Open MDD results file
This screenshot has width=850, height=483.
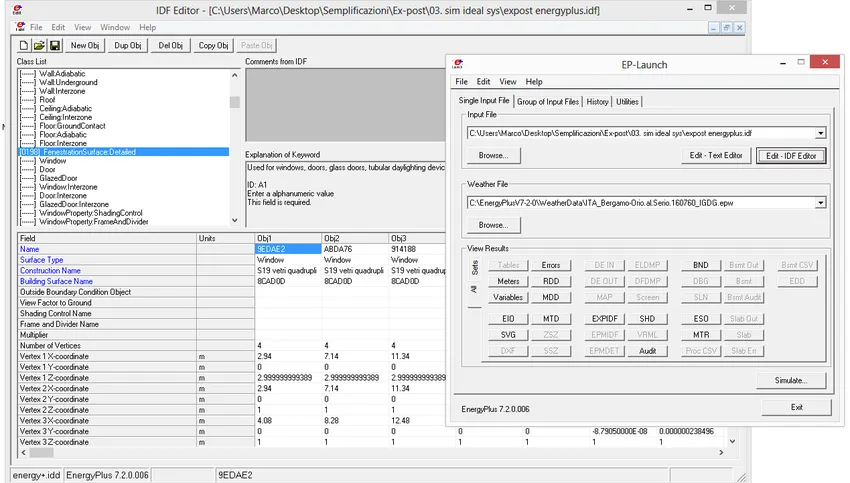click(551, 298)
